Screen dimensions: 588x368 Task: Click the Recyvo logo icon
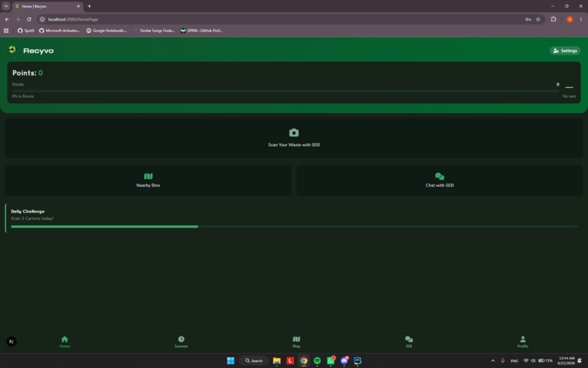[12, 50]
